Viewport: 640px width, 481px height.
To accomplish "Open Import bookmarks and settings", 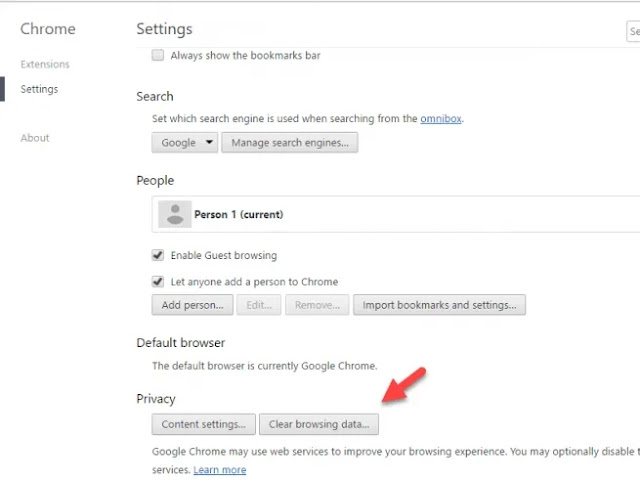I will [439, 305].
